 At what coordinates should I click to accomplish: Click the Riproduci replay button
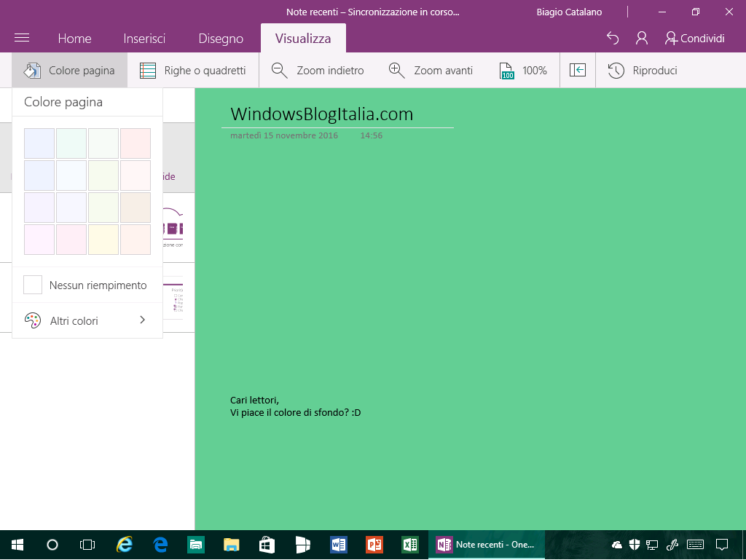click(643, 71)
